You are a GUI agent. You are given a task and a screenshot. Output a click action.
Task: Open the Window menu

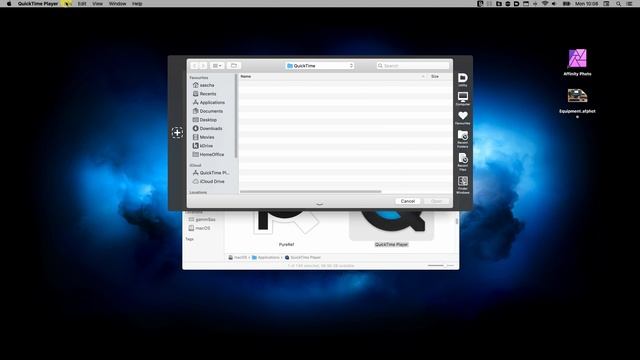117,4
